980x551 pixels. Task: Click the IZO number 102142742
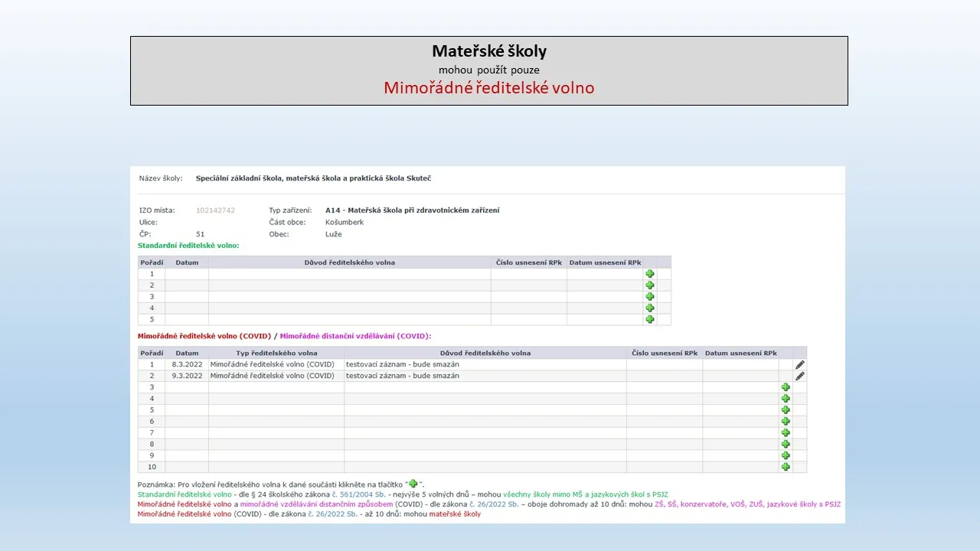215,210
